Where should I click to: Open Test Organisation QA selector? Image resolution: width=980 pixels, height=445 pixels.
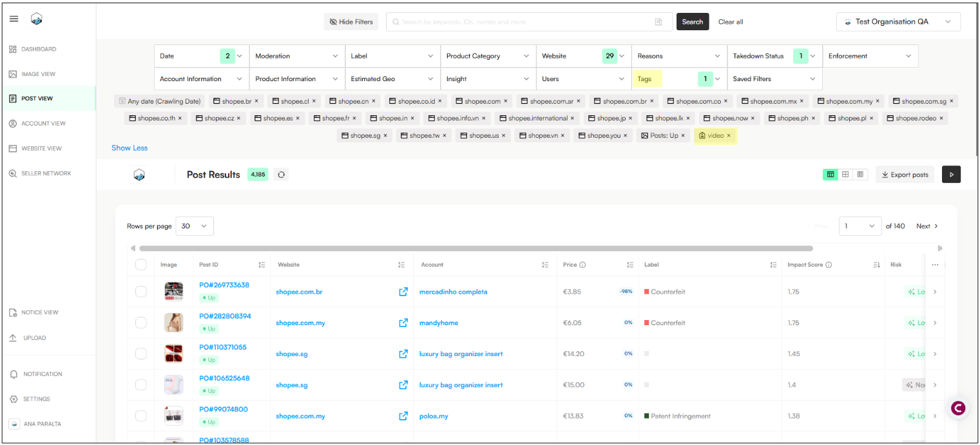[898, 22]
